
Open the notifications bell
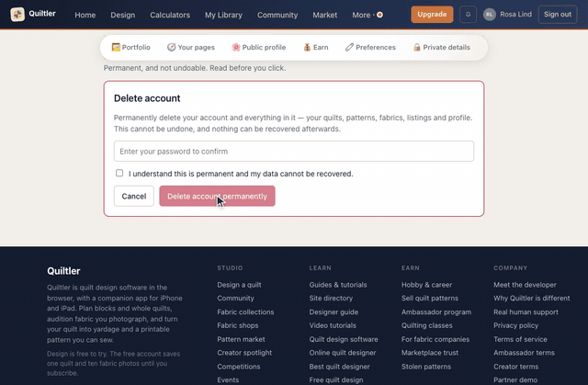pos(468,15)
